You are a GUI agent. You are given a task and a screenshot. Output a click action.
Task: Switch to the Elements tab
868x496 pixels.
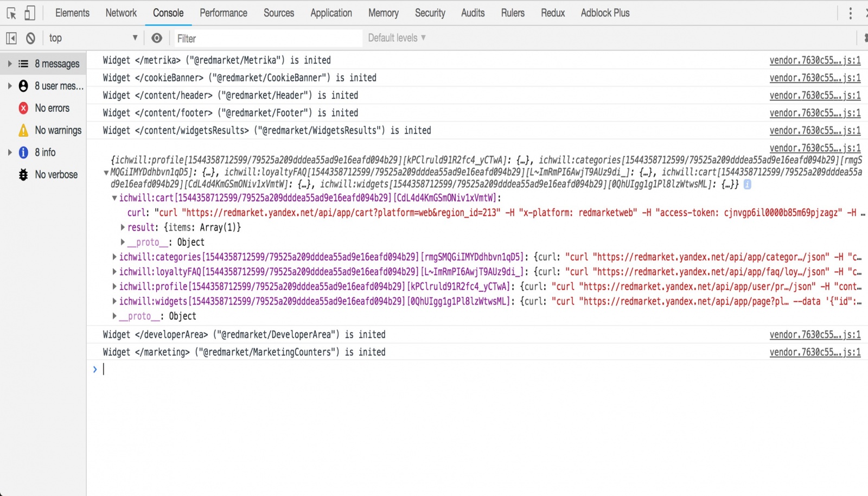point(72,13)
